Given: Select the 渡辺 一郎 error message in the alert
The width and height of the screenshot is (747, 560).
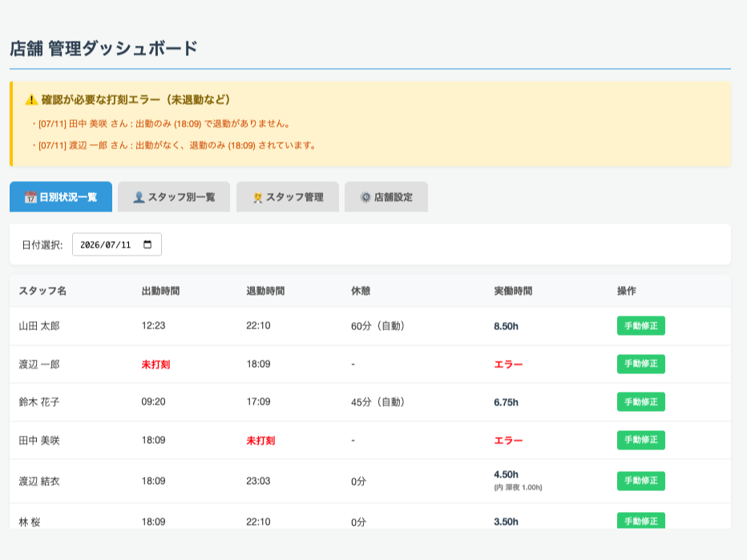Looking at the screenshot, I should point(174,145).
